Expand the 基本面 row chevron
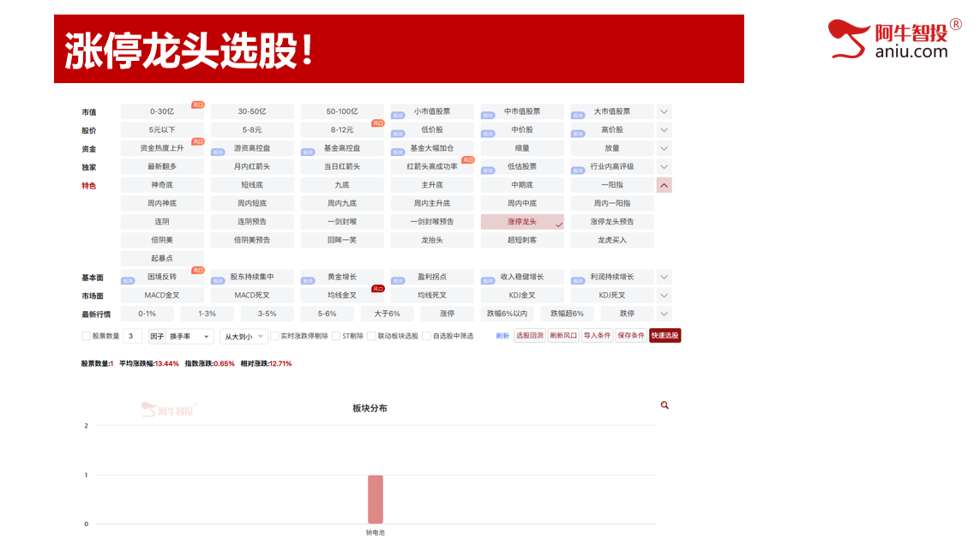This screenshot has width=980, height=551. coord(664,277)
